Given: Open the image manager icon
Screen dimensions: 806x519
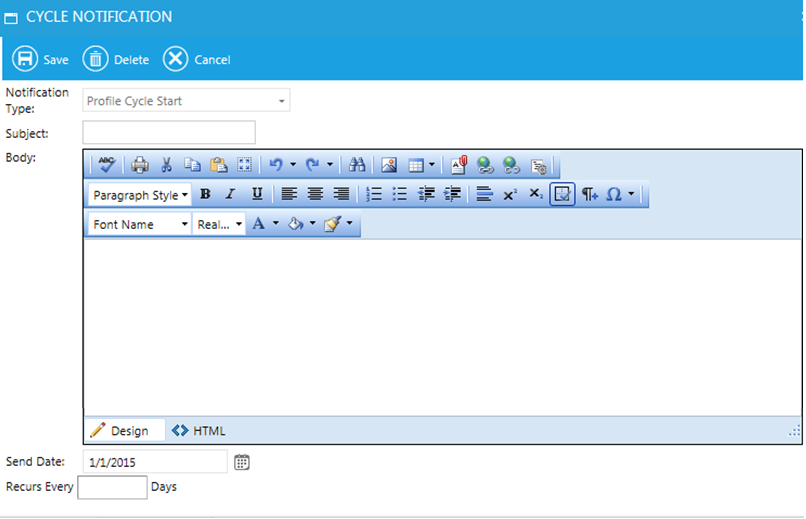Looking at the screenshot, I should click(x=390, y=166).
